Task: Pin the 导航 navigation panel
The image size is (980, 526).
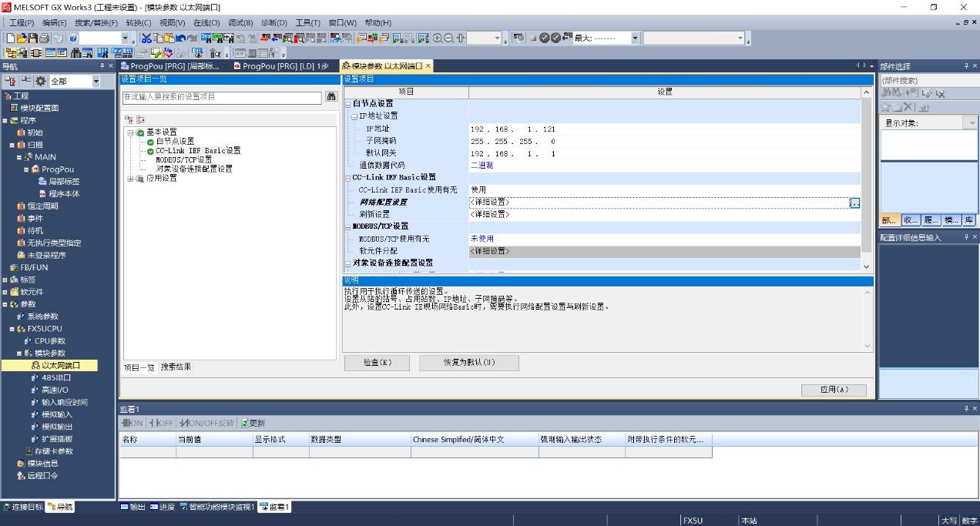Action: 102,66
